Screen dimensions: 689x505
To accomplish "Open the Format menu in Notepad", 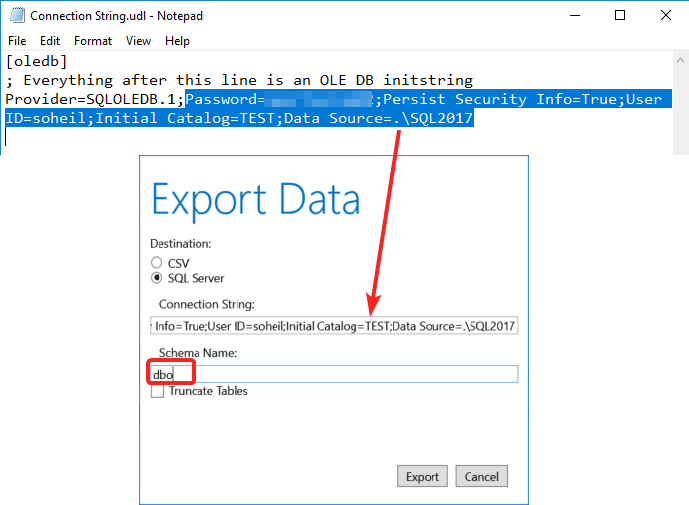I will click(93, 41).
